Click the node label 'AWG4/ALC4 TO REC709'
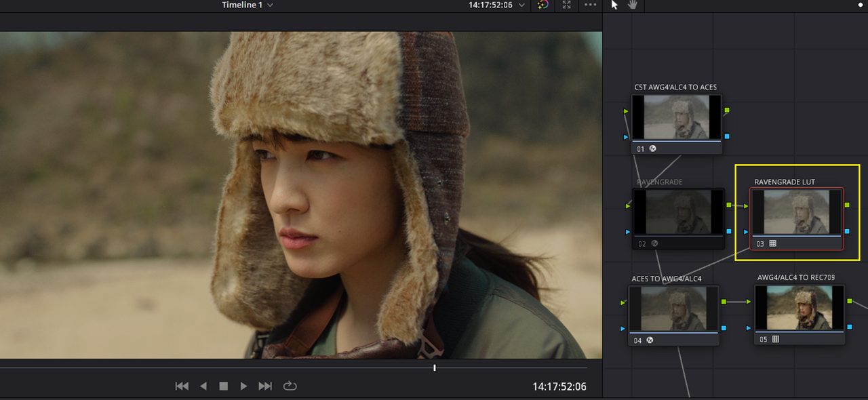The image size is (868, 400). coord(796,278)
